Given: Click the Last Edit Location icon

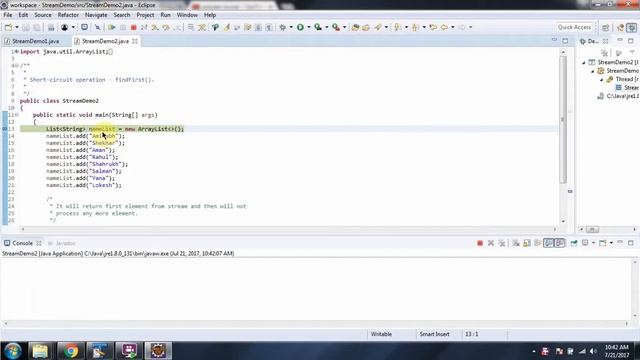Looking at the screenshot, I should (x=433, y=27).
